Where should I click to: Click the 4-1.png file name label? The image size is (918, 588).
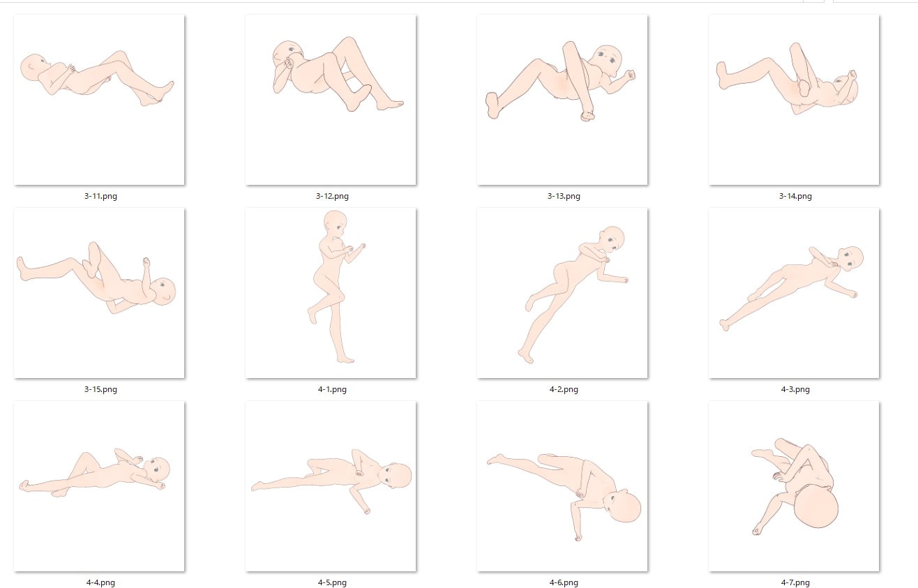tap(332, 389)
